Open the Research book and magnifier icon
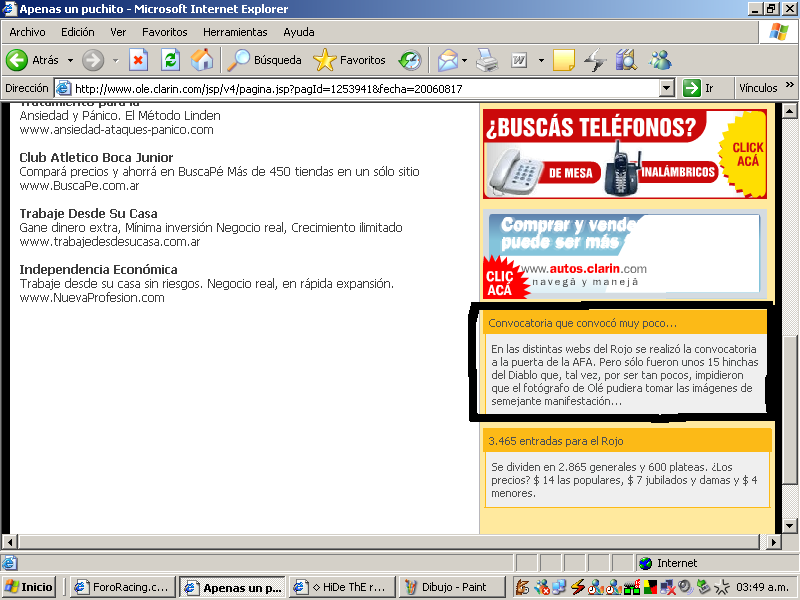800x600 pixels. point(627,60)
